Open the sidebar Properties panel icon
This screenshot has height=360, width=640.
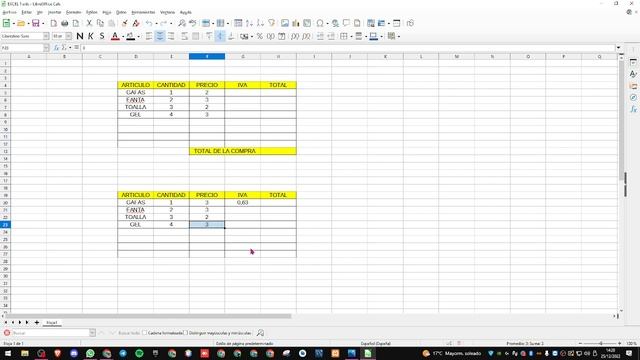click(633, 62)
